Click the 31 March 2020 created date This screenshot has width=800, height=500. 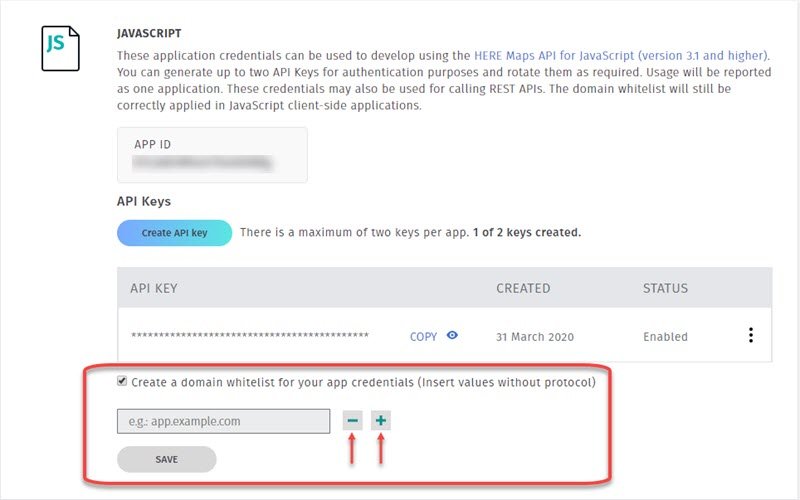[x=535, y=337]
